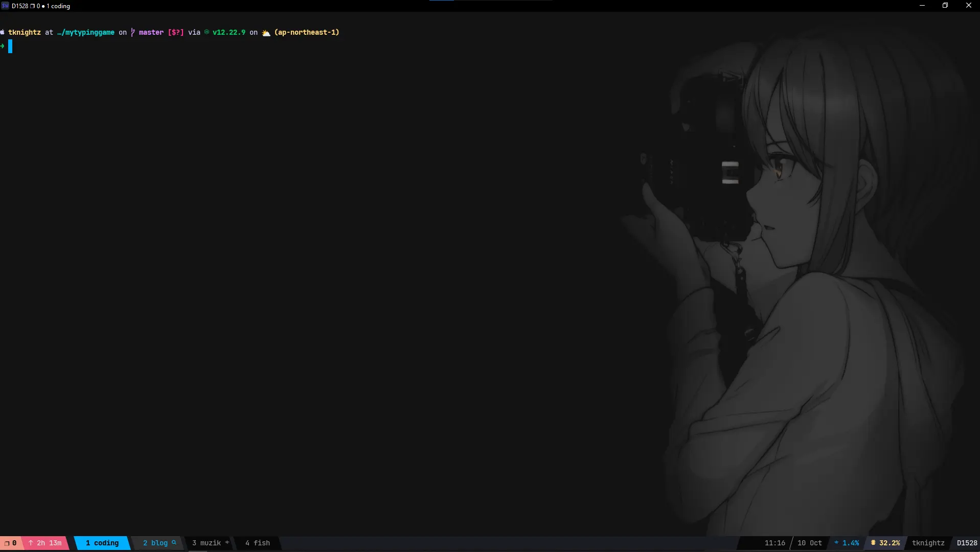
Task: Click the uptime indicator 2h 13m
Action: [45, 543]
